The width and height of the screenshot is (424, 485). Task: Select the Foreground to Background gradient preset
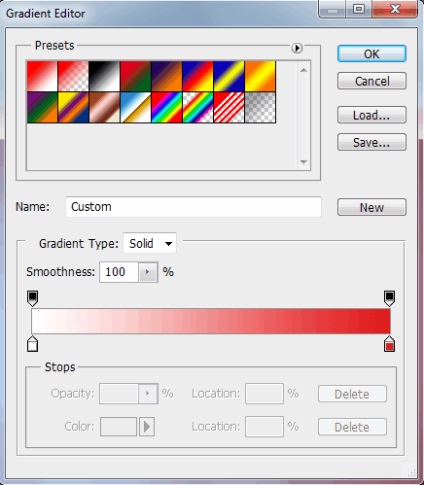click(x=42, y=76)
